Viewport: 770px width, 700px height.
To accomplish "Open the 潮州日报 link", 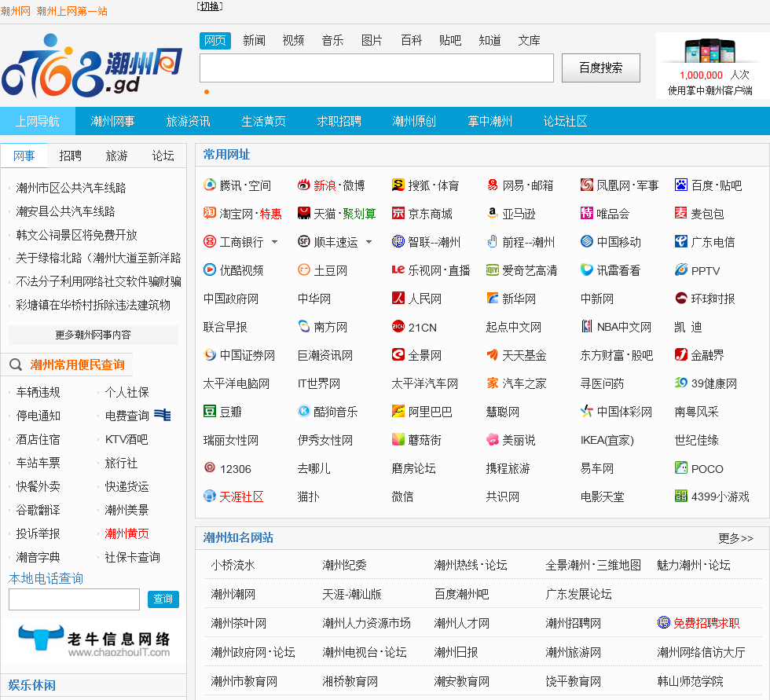I will 456,652.
